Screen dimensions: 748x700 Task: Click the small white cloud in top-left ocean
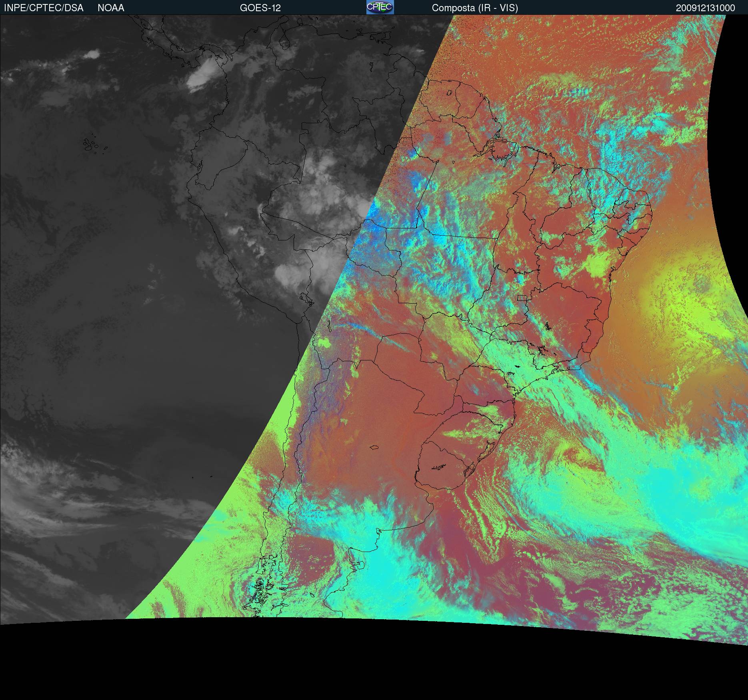coord(93,53)
